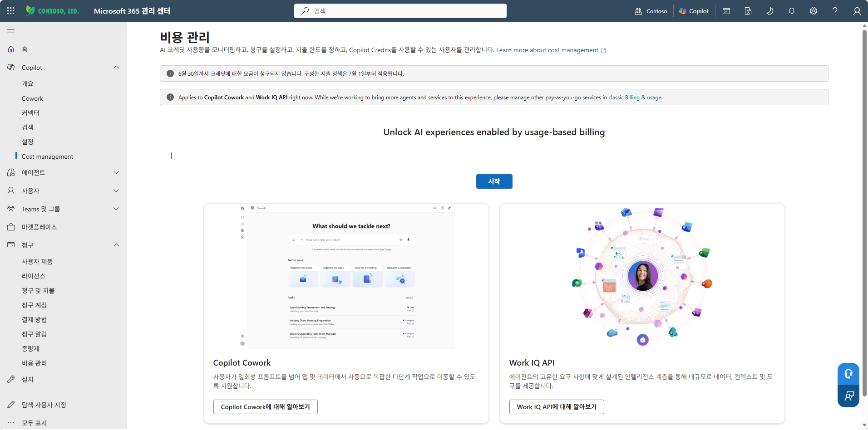This screenshot has width=868, height=430.
Task: Click the 사용자 person icon
Action: click(11, 191)
